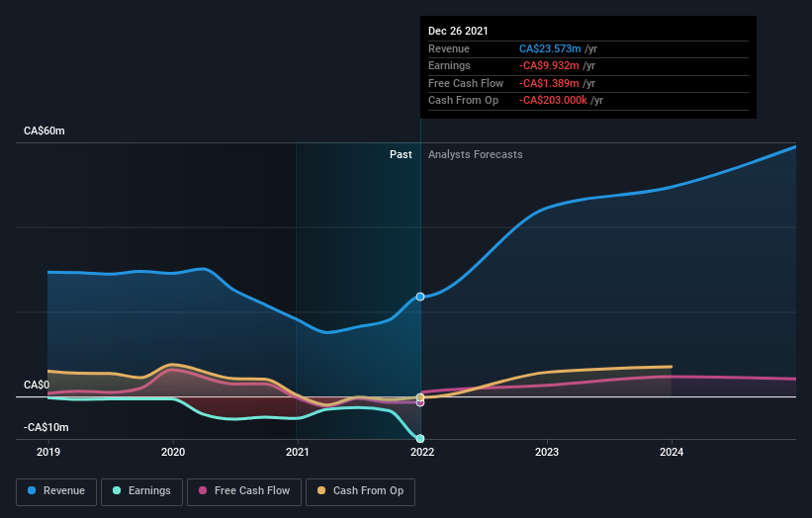This screenshot has width=812, height=518.
Task: Click the 2023 x-axis label
Action: 547,452
